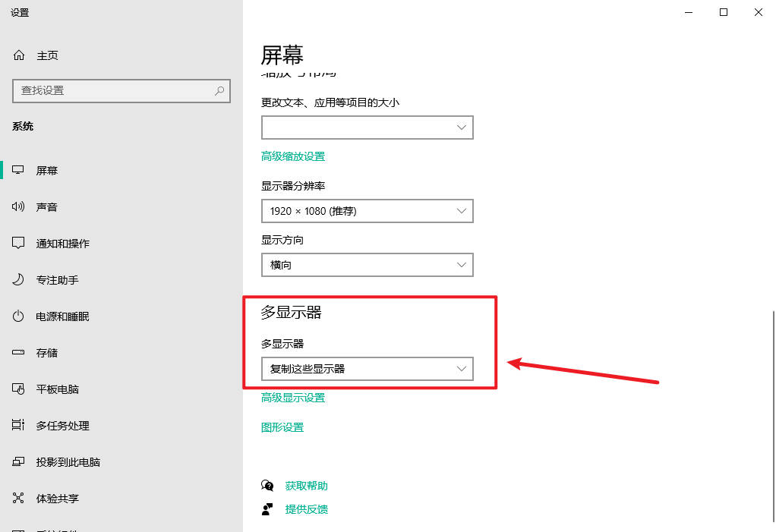Open 通知和操作 notification icon
This screenshot has width=776, height=532.
pyautogui.click(x=18, y=243)
